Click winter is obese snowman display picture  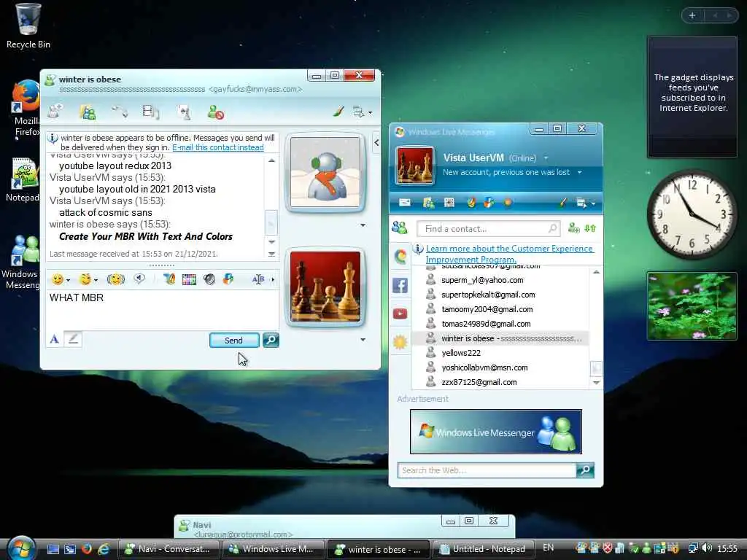pos(325,172)
